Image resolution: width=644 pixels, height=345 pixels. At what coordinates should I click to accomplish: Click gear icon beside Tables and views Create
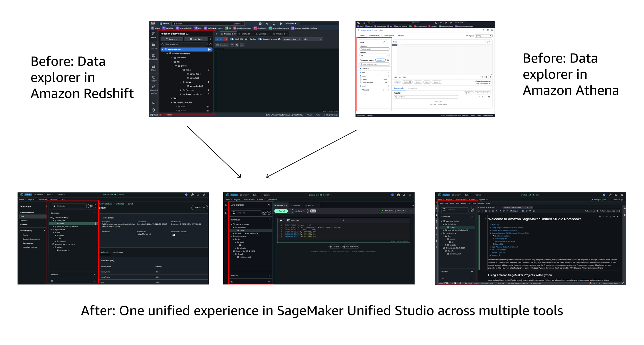388,60
